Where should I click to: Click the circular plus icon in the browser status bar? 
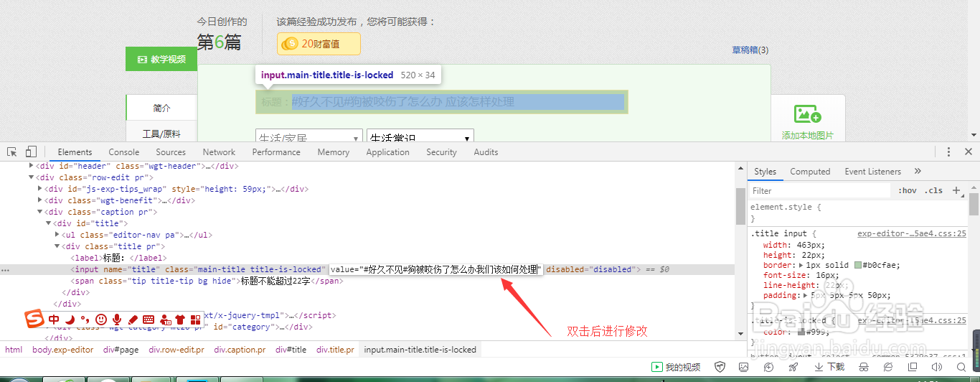768,367
